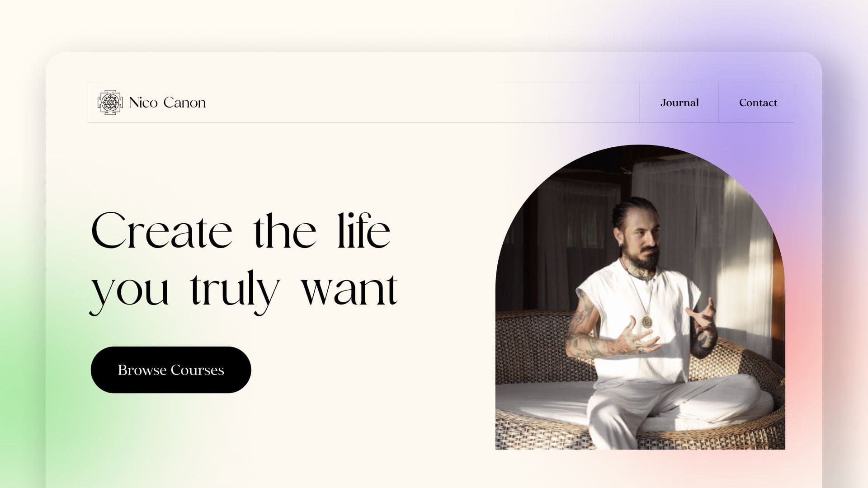The height and width of the screenshot is (488, 868).
Task: Click the word "want" in the headline
Action: tap(349, 289)
